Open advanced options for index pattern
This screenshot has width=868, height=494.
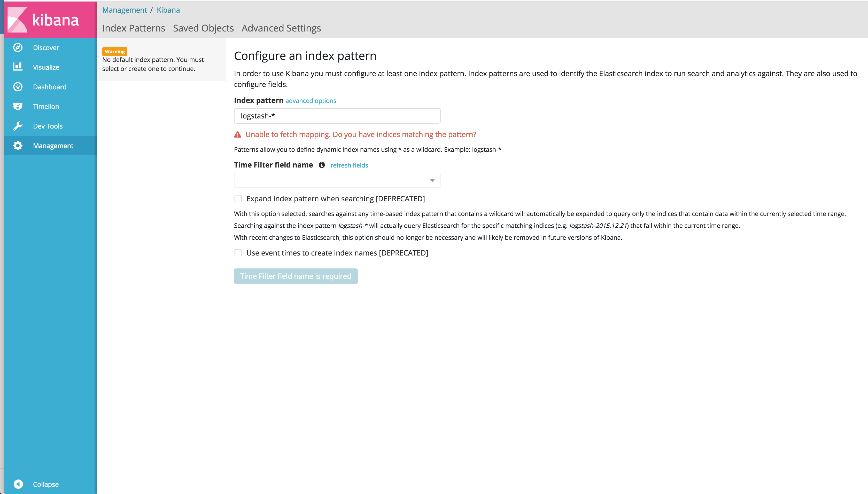tap(311, 100)
